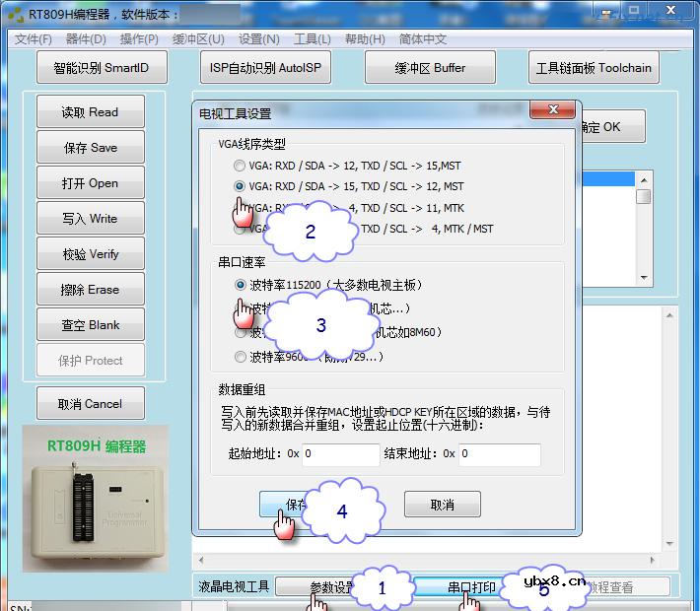Click the log area scroll-down arrow

coord(669,543)
